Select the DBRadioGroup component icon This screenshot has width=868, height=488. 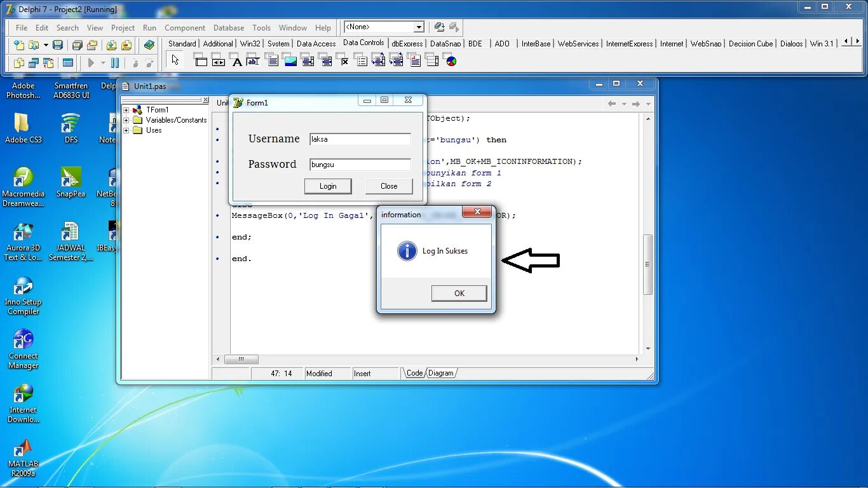(361, 60)
